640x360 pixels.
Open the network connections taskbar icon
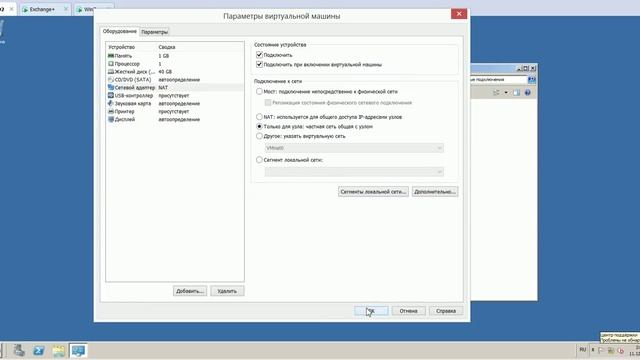click(x=78, y=351)
